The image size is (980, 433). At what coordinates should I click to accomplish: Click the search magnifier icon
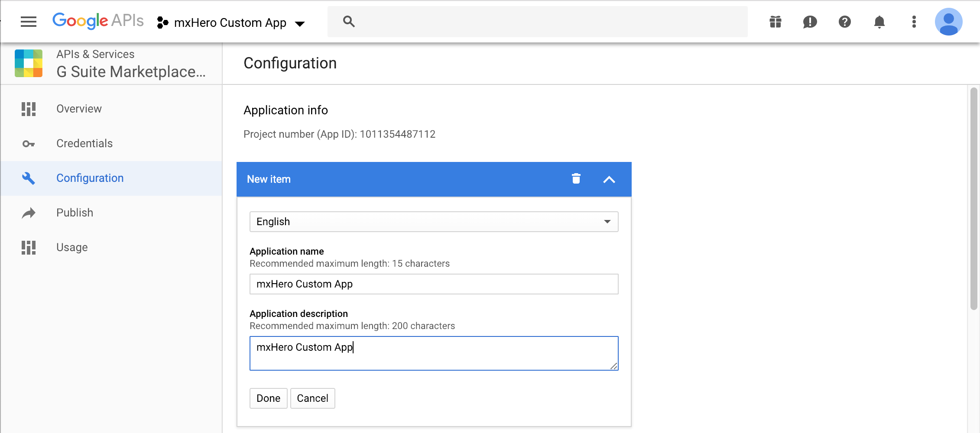[349, 22]
